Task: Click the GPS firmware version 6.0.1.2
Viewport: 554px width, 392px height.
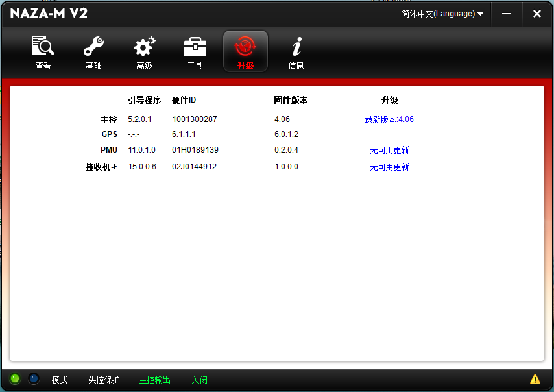Action: point(286,134)
